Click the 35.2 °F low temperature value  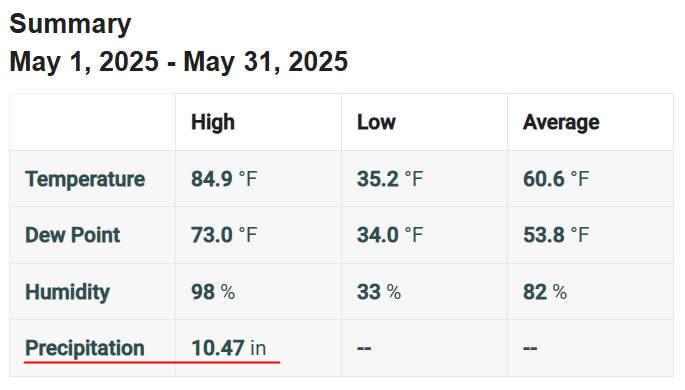click(390, 179)
